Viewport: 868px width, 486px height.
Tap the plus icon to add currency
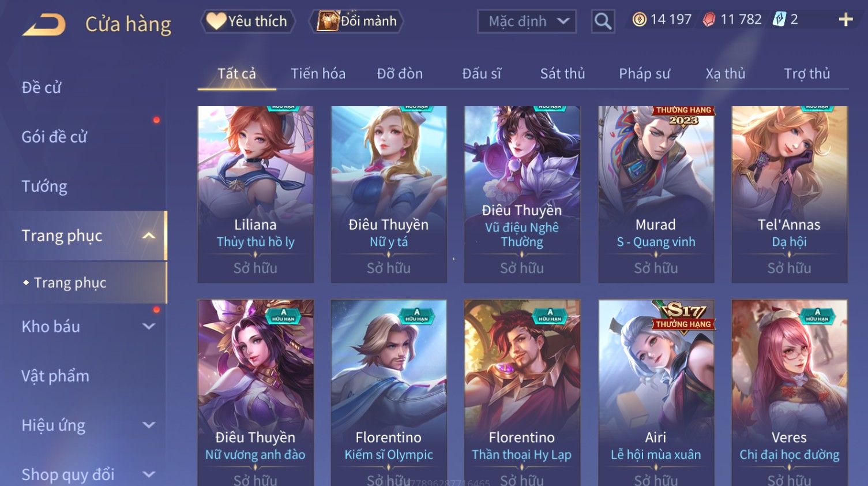point(846,20)
